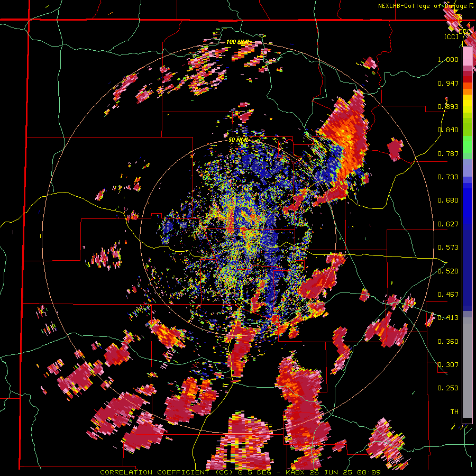Click the 0.307 scale value
Screen dimensions: 476x476
(x=448, y=365)
